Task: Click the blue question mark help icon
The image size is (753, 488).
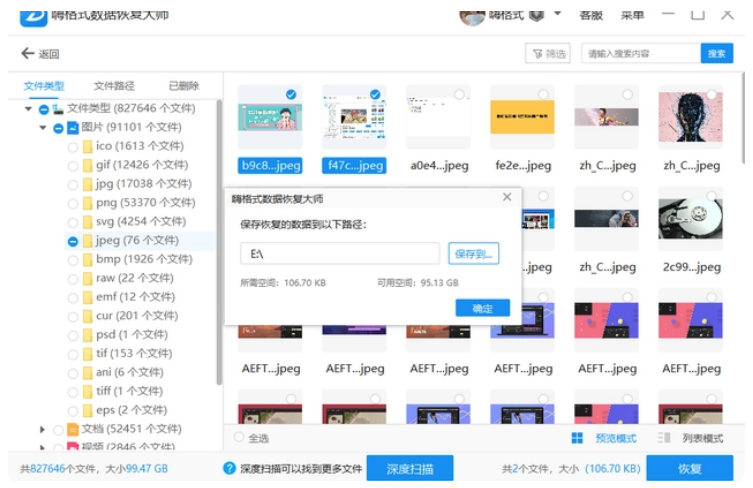Action: coord(230,468)
